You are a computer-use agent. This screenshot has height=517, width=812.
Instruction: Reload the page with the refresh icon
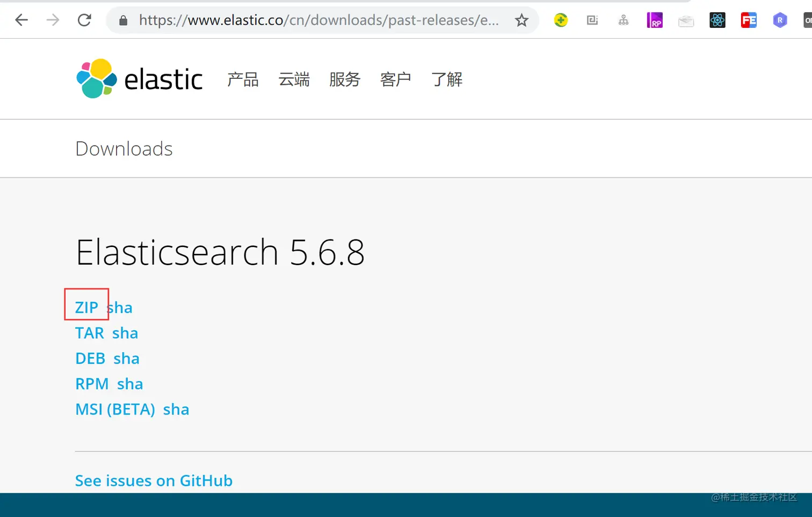[84, 20]
